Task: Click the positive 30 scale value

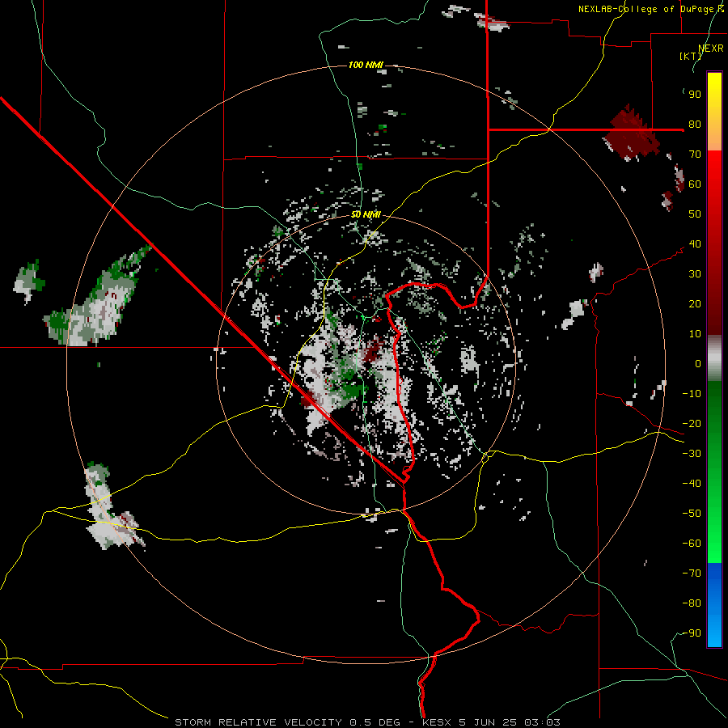Action: coord(695,274)
